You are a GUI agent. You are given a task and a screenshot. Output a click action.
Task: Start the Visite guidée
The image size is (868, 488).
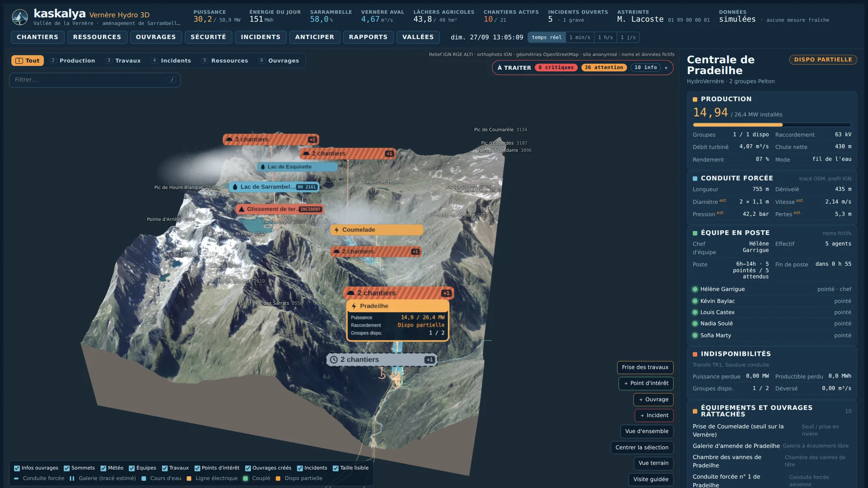pos(651,479)
